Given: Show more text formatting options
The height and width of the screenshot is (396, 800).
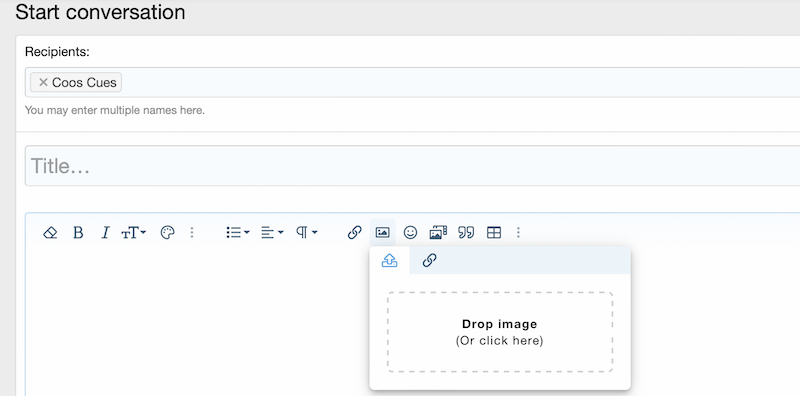Looking at the screenshot, I should [192, 233].
